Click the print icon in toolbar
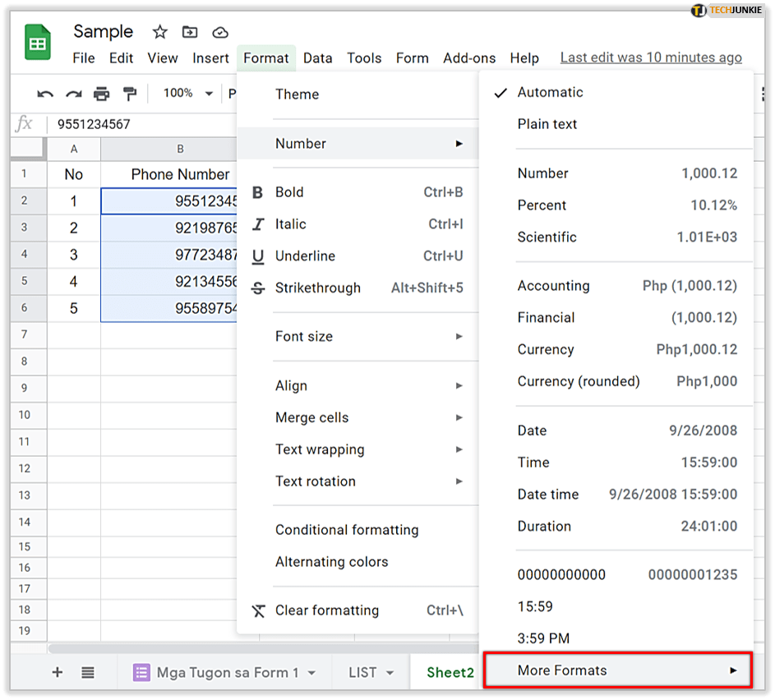 (101, 94)
